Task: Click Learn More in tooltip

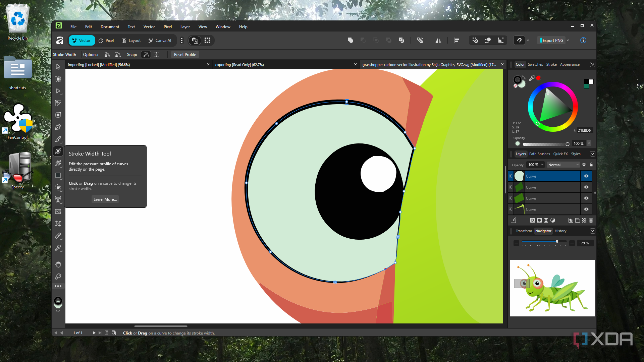Action: click(105, 199)
